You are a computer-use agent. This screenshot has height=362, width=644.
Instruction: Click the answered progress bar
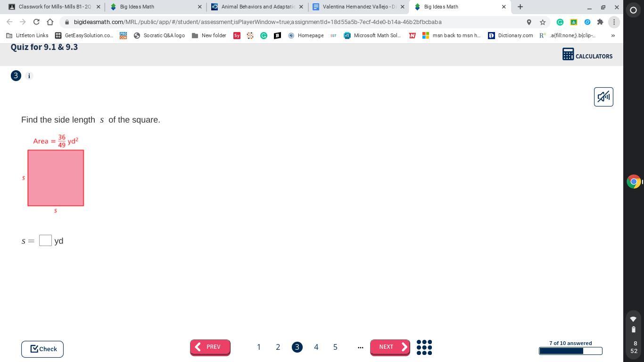570,351
